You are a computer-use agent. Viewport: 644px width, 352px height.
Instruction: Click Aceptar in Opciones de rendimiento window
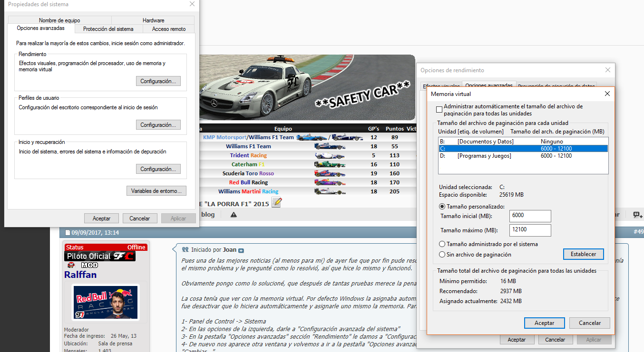[517, 340]
